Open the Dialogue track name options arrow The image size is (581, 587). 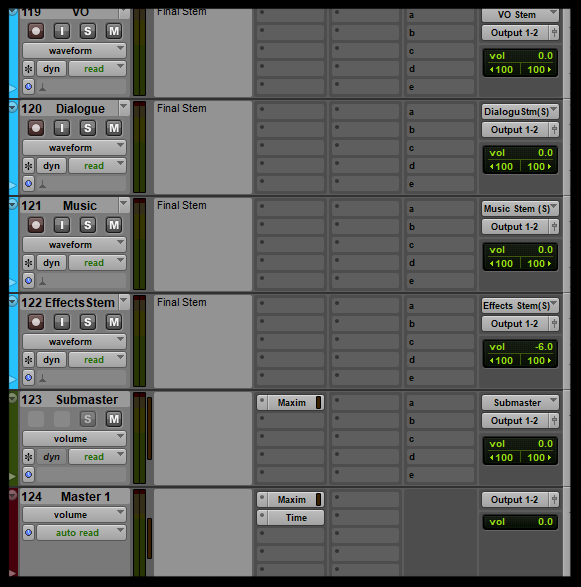[124, 108]
